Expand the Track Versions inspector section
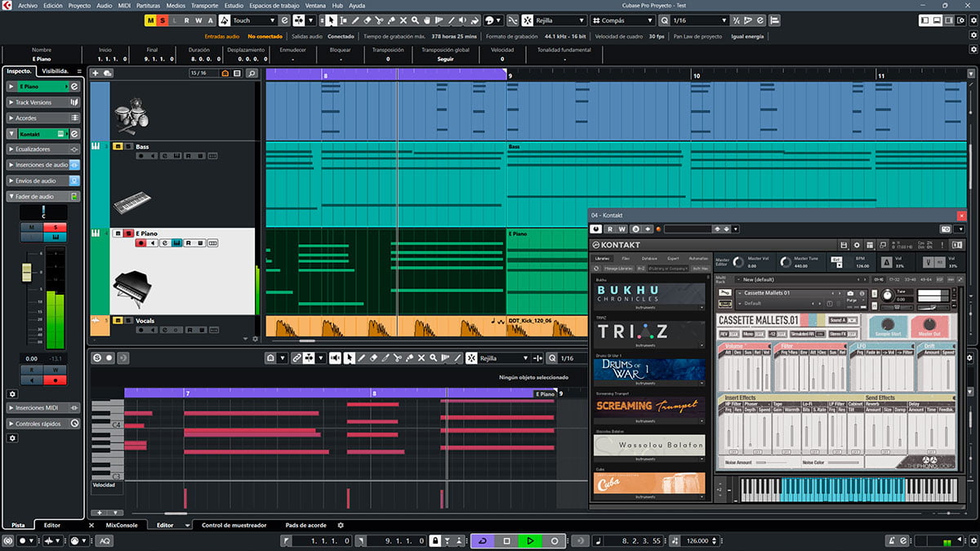 tap(42, 103)
